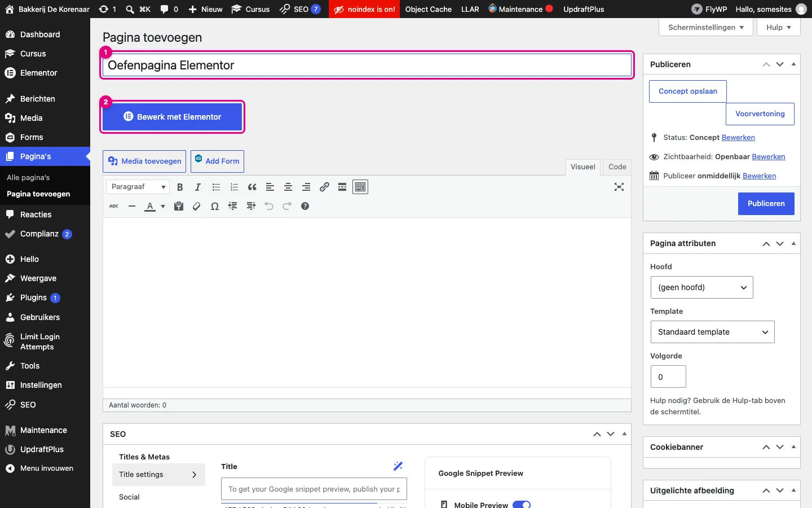
Task: Click Media toevoegen button
Action: [x=145, y=161]
